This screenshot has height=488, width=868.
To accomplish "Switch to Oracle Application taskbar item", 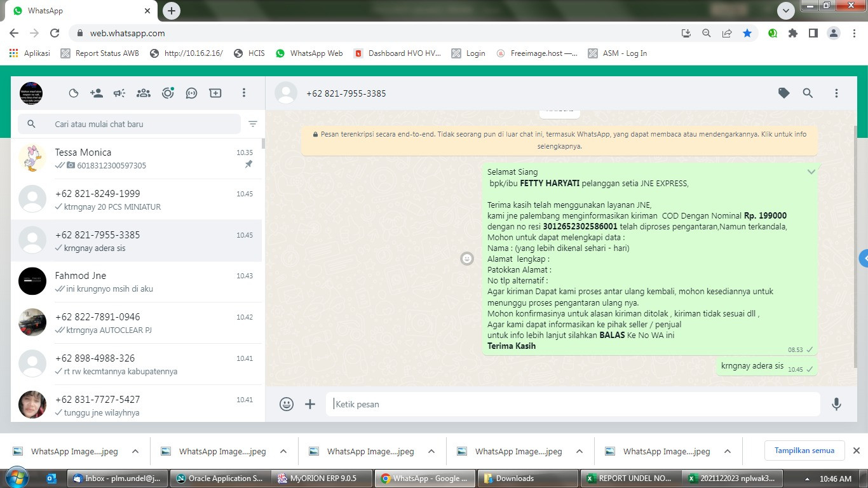I will pyautogui.click(x=220, y=478).
